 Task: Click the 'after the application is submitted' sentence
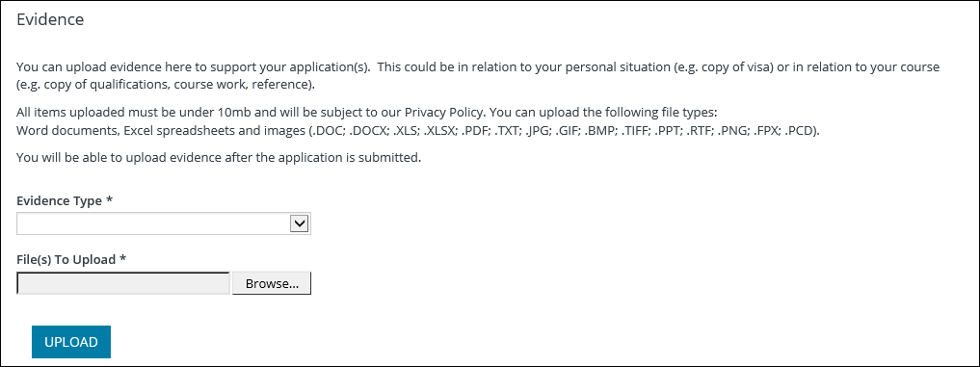(335, 158)
